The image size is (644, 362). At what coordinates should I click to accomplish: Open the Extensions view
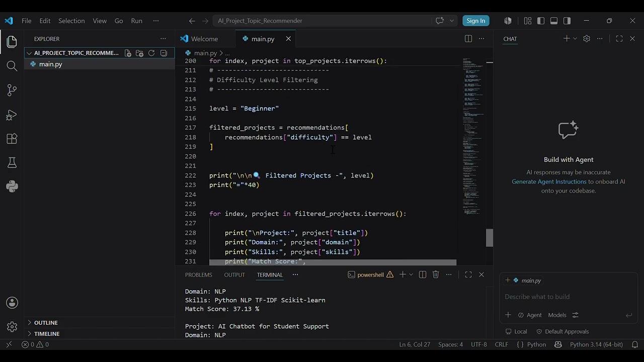(x=12, y=139)
